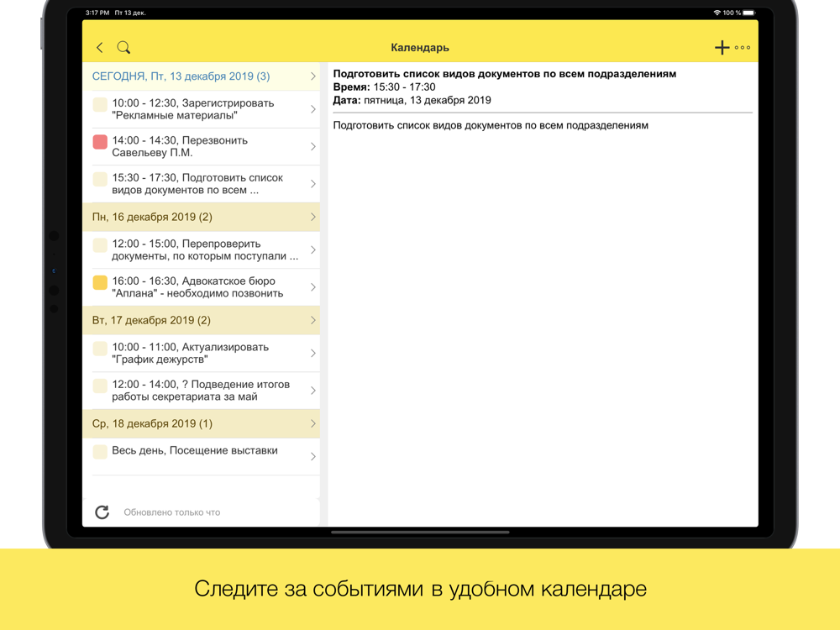The width and height of the screenshot is (840, 630).
Task: Tap Обновлено только что status text
Action: 172,512
